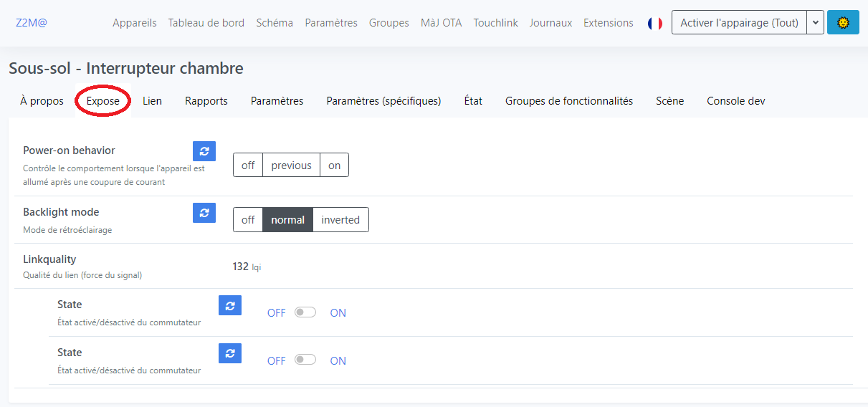This screenshot has width=868, height=407.
Task: Switch to Lien tab
Action: [x=152, y=101]
